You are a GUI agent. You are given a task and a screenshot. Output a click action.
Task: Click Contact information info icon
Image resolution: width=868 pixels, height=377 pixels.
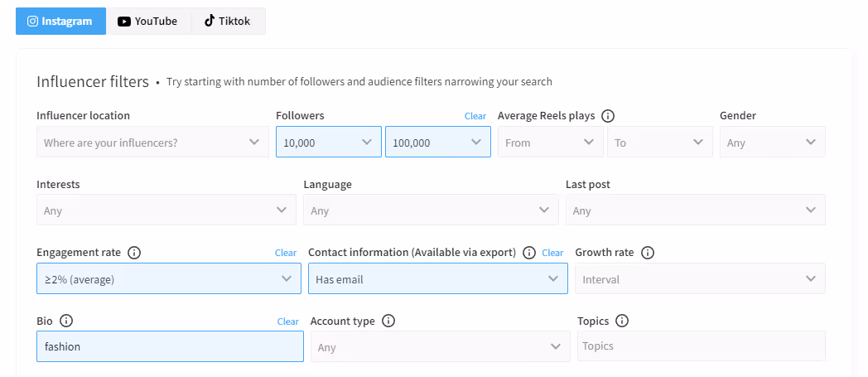(529, 253)
